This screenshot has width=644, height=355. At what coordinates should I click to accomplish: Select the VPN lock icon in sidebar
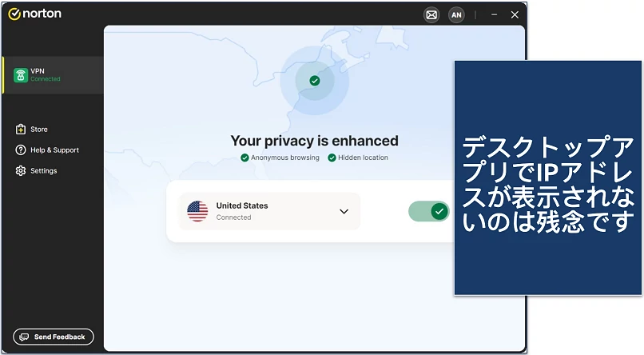pos(21,75)
